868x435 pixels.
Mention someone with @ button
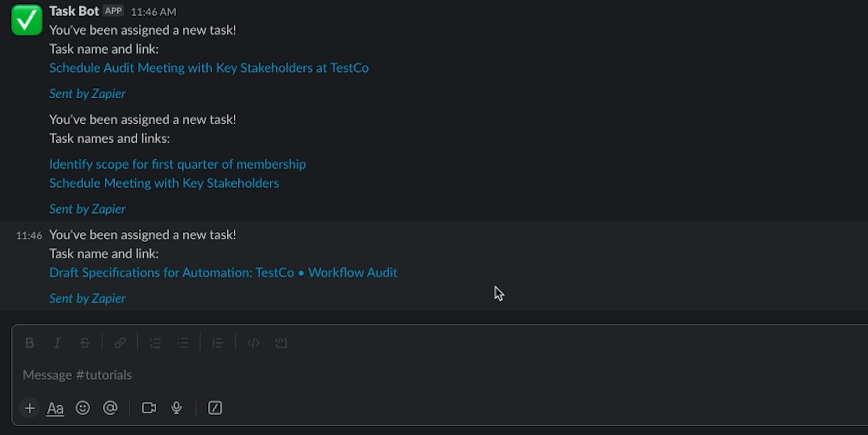coord(110,408)
